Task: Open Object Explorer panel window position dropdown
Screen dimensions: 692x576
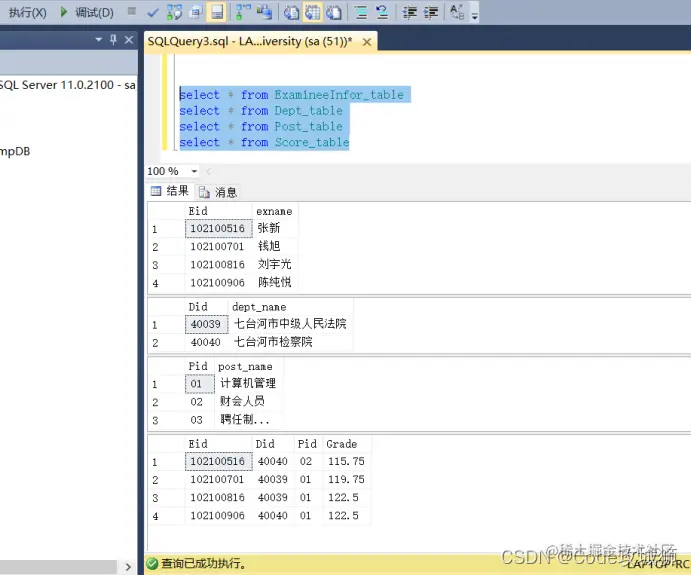Action: pyautogui.click(x=98, y=40)
